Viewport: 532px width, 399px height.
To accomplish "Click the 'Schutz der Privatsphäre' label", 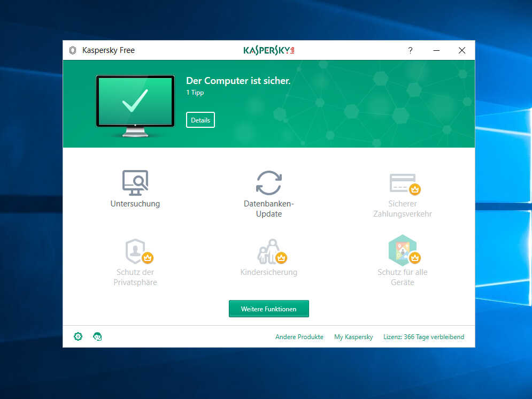I will click(135, 277).
